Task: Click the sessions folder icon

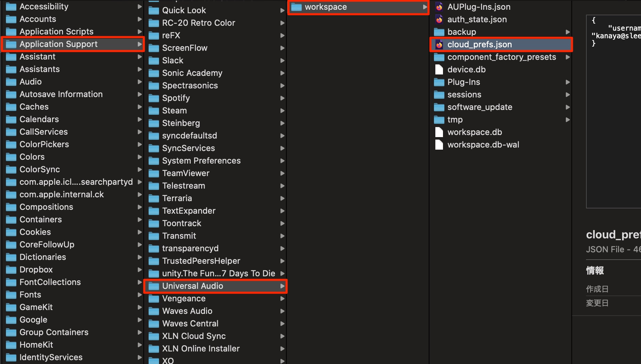Action: tap(439, 95)
